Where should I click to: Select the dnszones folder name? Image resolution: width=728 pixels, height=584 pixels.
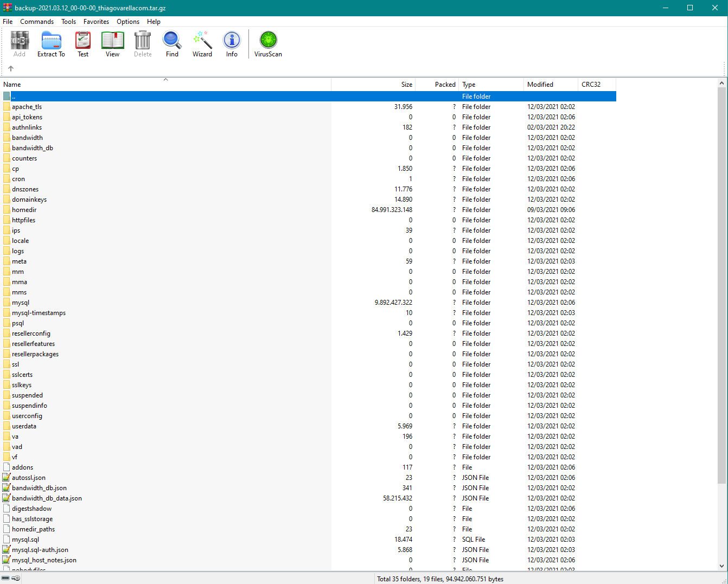coord(25,189)
